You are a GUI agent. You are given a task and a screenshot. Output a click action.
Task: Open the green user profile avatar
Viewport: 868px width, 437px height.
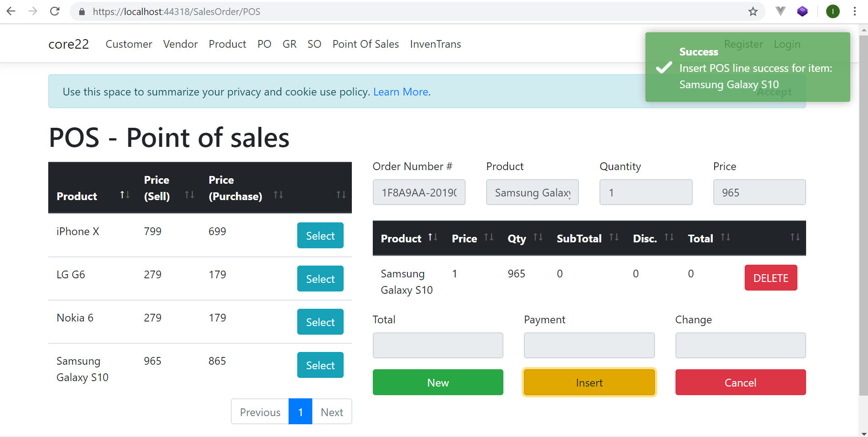832,11
